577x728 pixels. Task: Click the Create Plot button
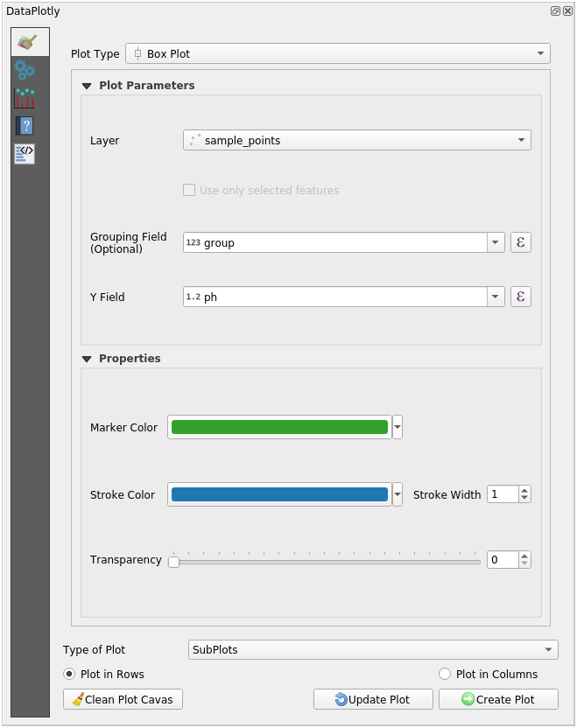[498, 699]
